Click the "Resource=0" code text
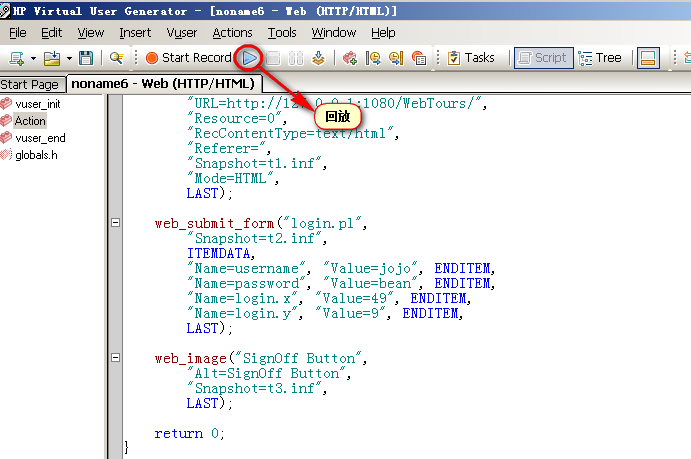Image resolution: width=691 pixels, height=459 pixels. 234,118
